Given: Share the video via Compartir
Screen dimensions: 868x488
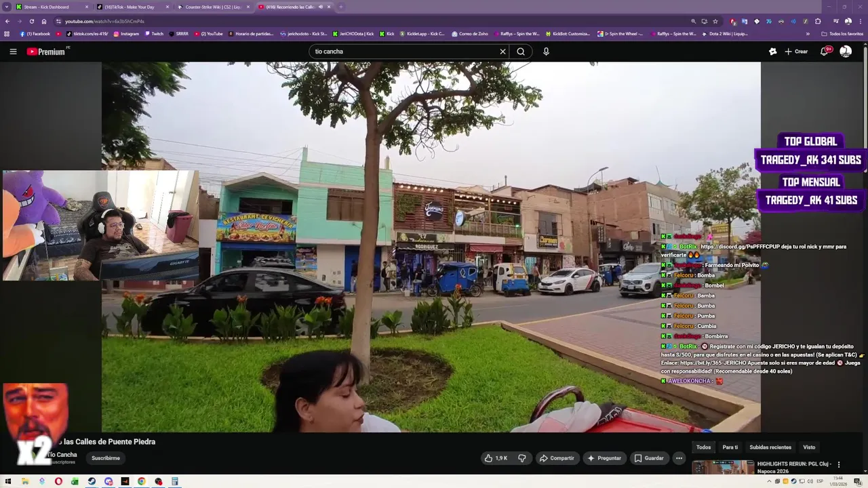Looking at the screenshot, I should pos(557,458).
